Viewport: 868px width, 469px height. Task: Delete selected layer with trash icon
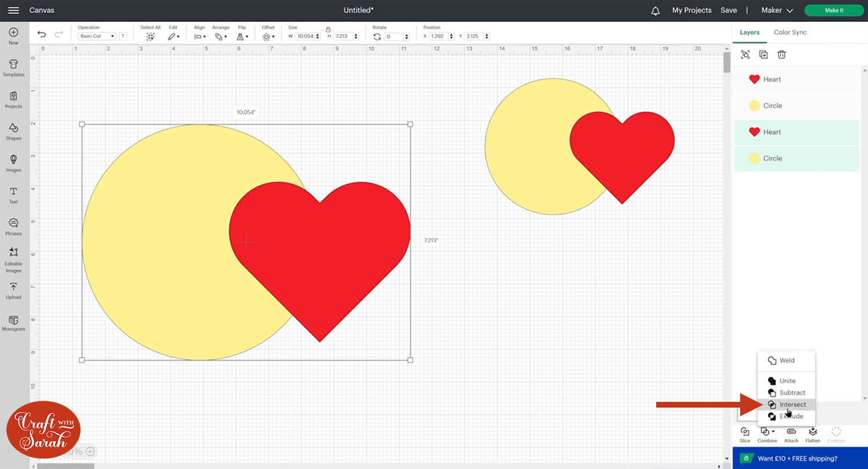click(x=781, y=54)
